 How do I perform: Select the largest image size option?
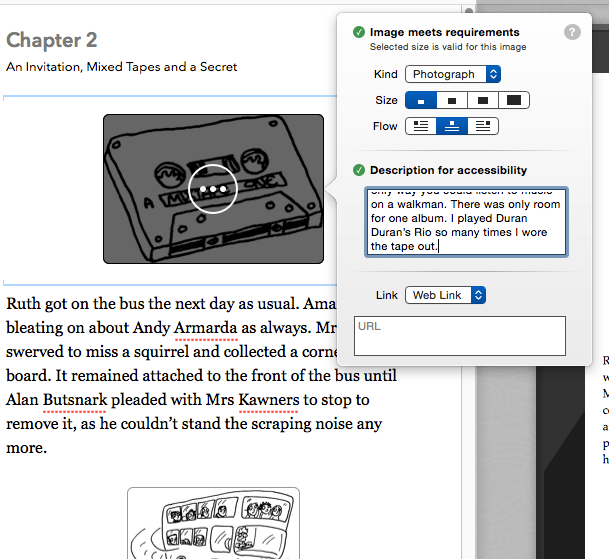(x=514, y=100)
